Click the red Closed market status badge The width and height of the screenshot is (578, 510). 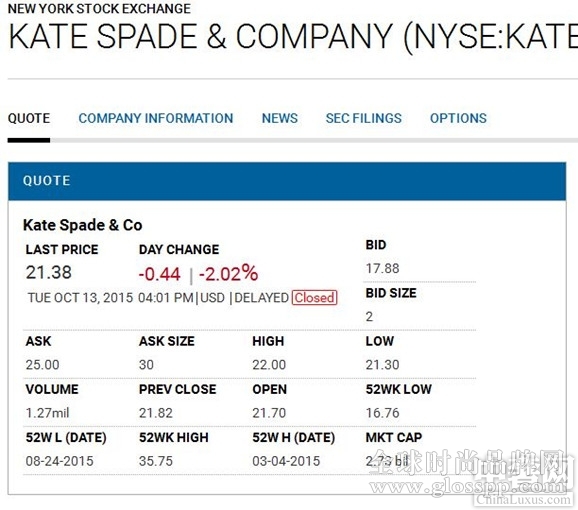314,298
